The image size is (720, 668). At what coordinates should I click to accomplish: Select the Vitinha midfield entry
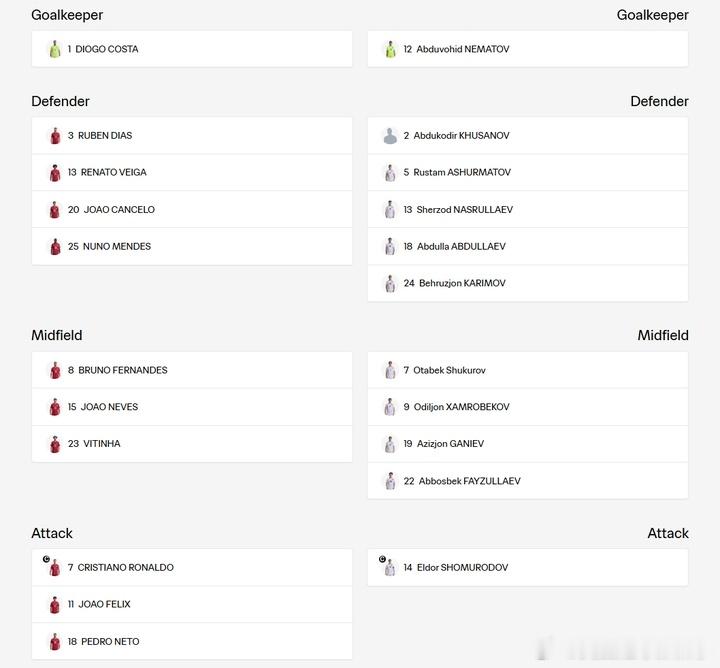tap(192, 444)
